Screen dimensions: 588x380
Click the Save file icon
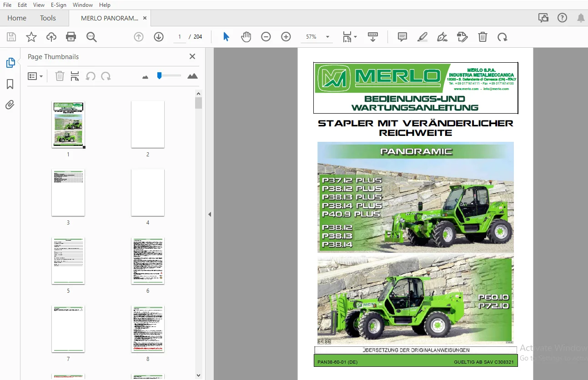point(11,37)
